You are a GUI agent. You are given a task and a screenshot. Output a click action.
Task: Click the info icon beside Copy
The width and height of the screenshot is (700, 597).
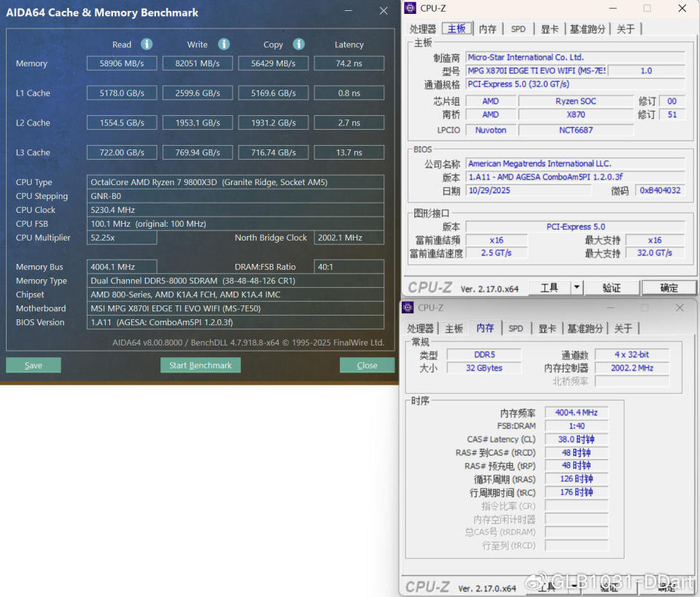pos(299,45)
